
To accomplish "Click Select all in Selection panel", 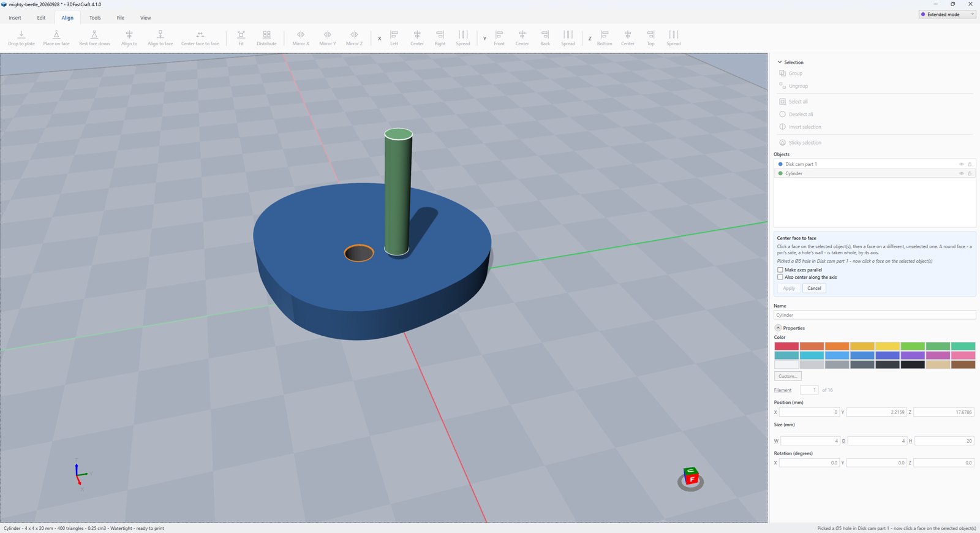I will click(798, 102).
